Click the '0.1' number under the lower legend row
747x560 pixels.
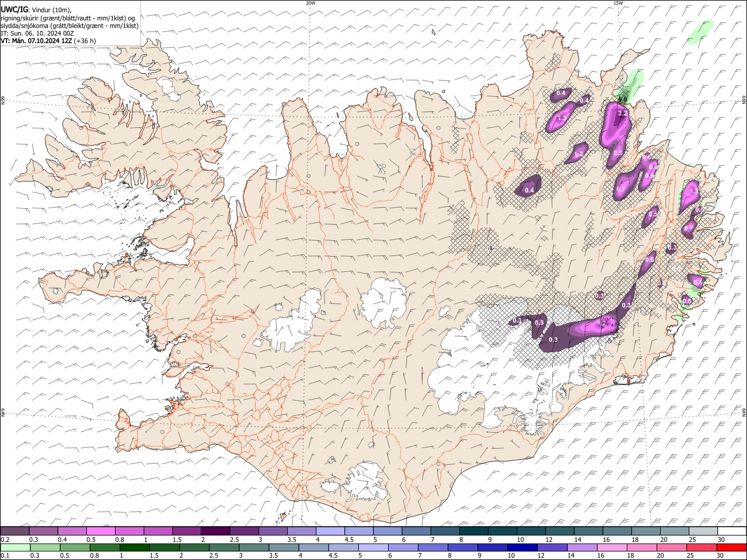[x=5, y=555]
